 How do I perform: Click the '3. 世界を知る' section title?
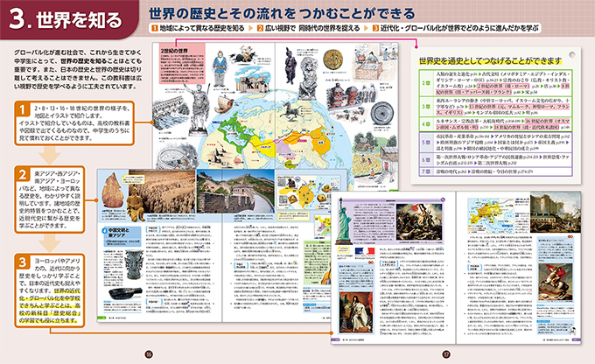click(66, 19)
